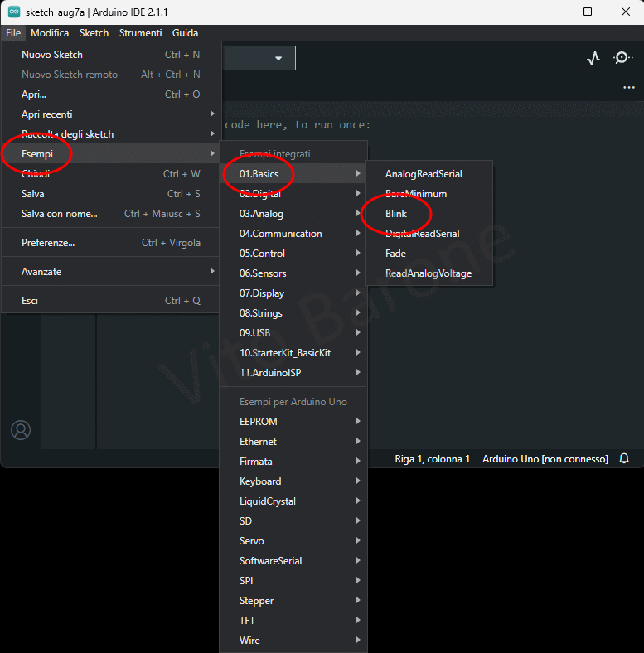Viewport: 644px width, 653px height.
Task: Expand 06.Sensors examples submenu
Action: pyautogui.click(x=293, y=273)
